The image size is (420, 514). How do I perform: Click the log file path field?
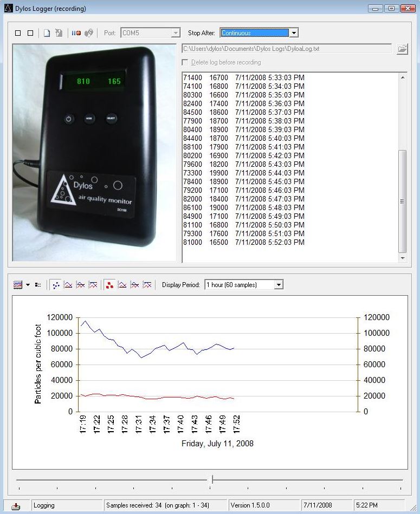coord(287,49)
